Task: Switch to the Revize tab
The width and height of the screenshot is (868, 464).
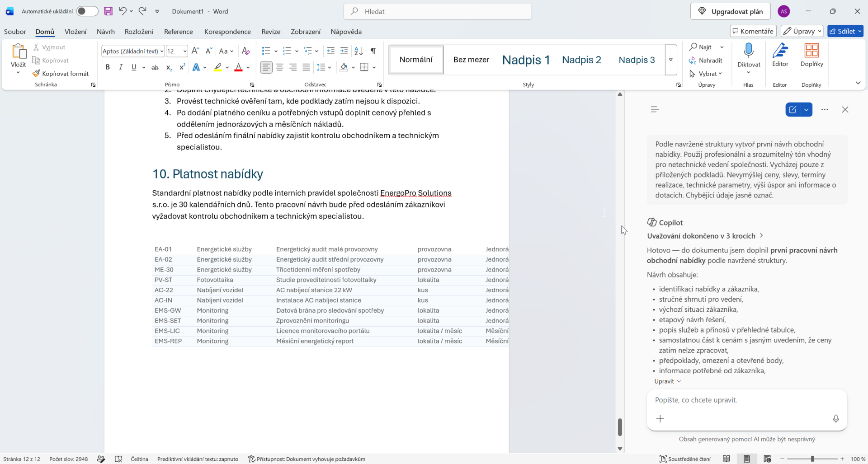Action: [x=271, y=32]
